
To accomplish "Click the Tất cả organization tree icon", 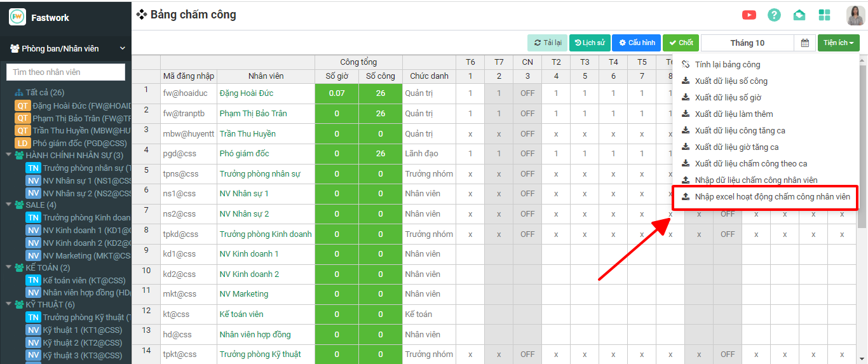I will point(18,93).
